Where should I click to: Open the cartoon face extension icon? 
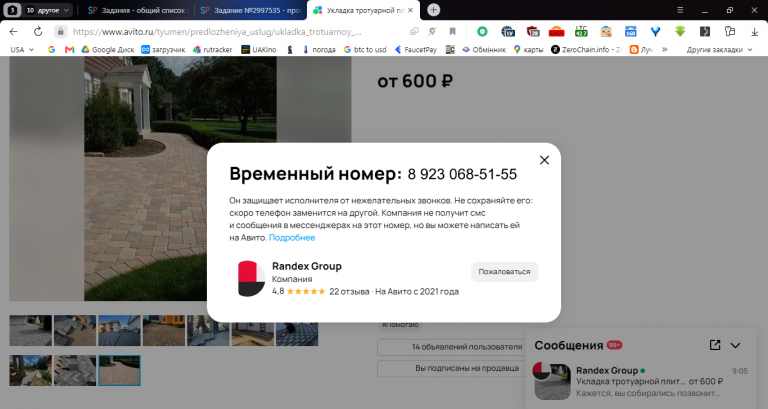(x=606, y=31)
